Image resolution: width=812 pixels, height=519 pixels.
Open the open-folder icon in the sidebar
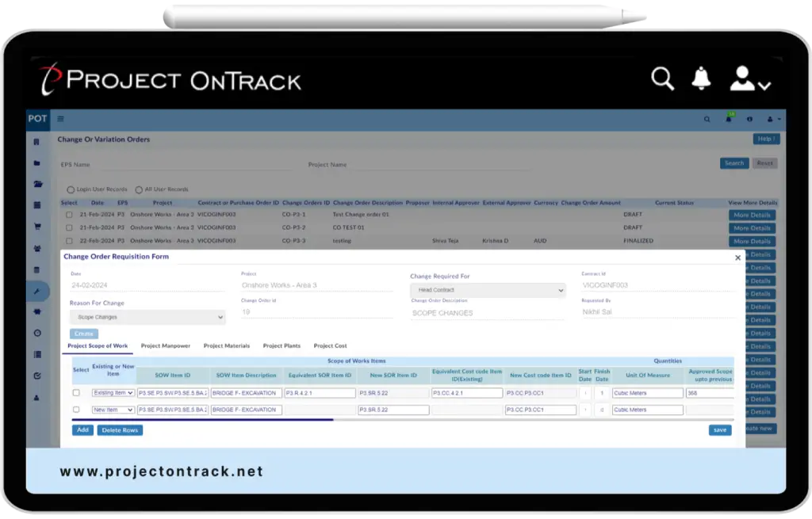coord(38,184)
